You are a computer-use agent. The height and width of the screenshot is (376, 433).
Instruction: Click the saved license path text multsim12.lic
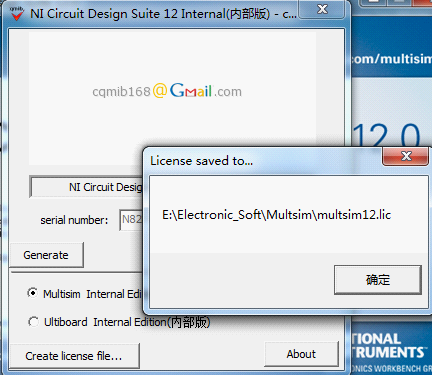[276, 215]
